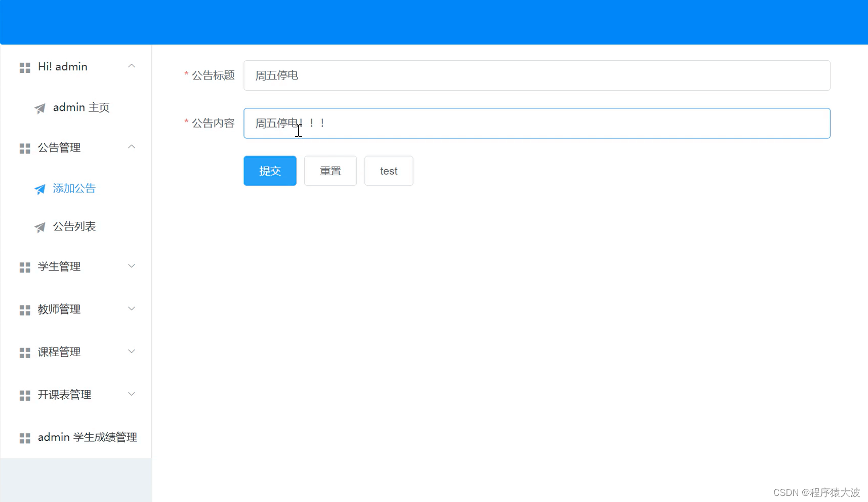Image resolution: width=868 pixels, height=502 pixels.
Task: Select the grid icon next to 教师管理
Action: [x=24, y=310]
